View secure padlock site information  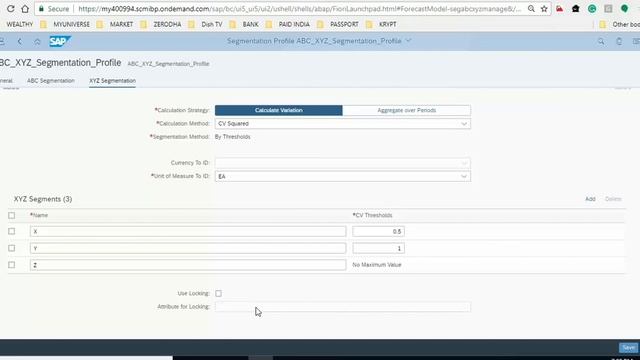tap(41, 9)
